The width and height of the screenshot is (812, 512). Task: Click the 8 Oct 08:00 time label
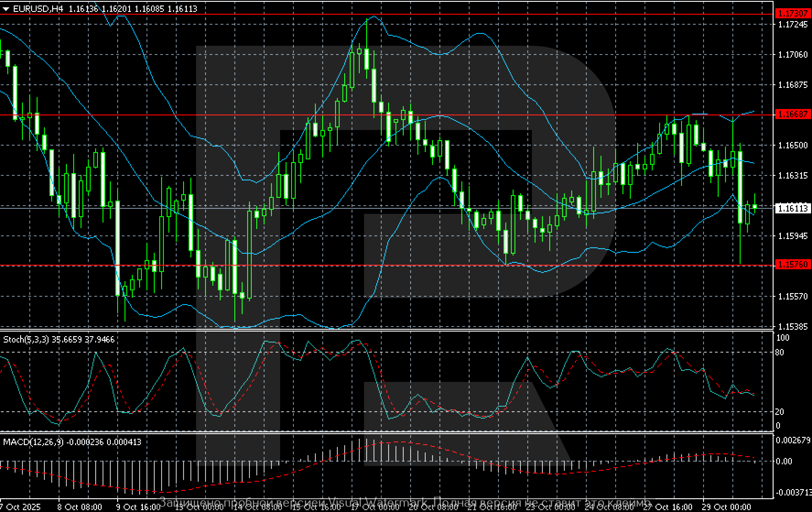click(x=83, y=507)
